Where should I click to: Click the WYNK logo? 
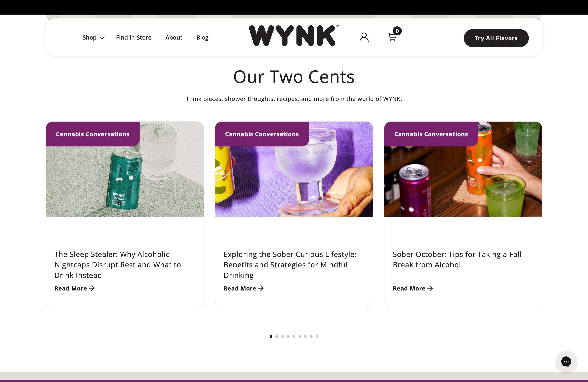pos(294,35)
